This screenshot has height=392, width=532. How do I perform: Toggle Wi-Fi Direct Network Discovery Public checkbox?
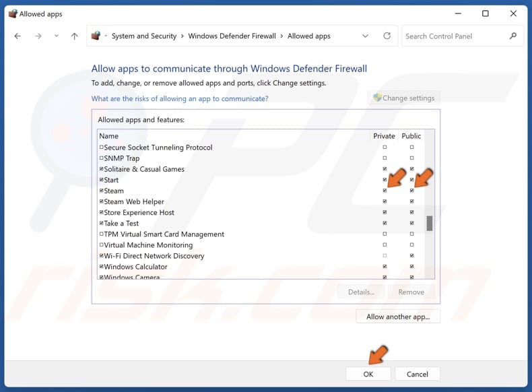411,255
